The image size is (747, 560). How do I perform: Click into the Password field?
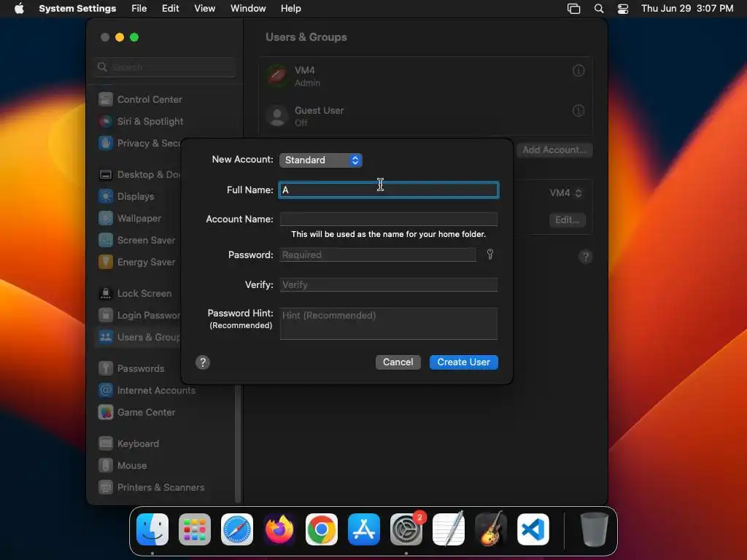click(x=378, y=254)
